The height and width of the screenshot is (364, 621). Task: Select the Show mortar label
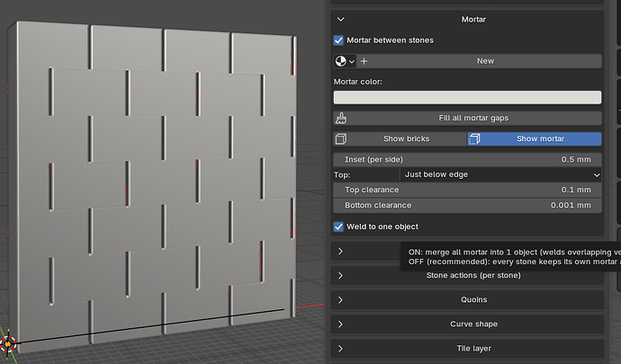point(541,139)
